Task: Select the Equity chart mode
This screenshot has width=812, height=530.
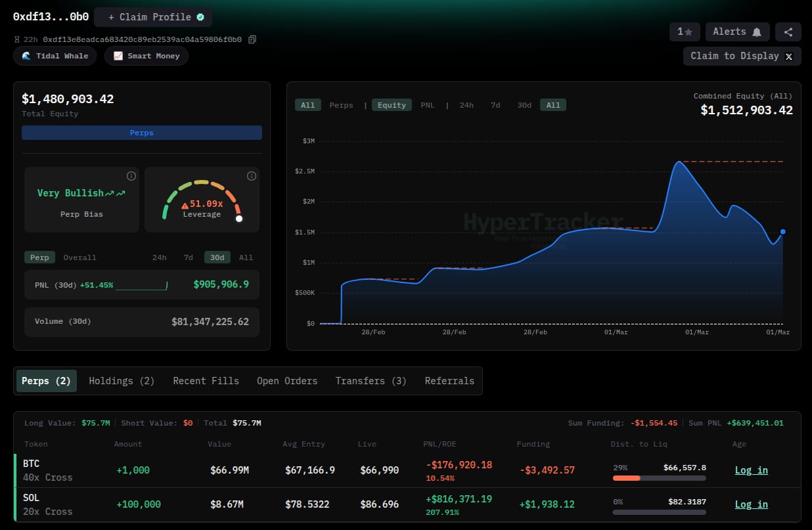Action: 391,104
